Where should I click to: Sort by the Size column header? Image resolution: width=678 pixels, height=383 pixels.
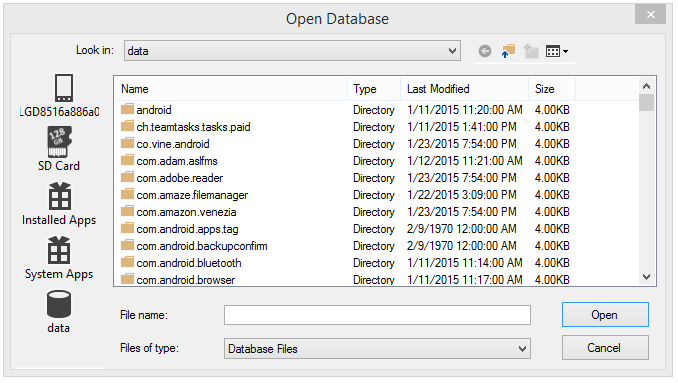point(552,89)
